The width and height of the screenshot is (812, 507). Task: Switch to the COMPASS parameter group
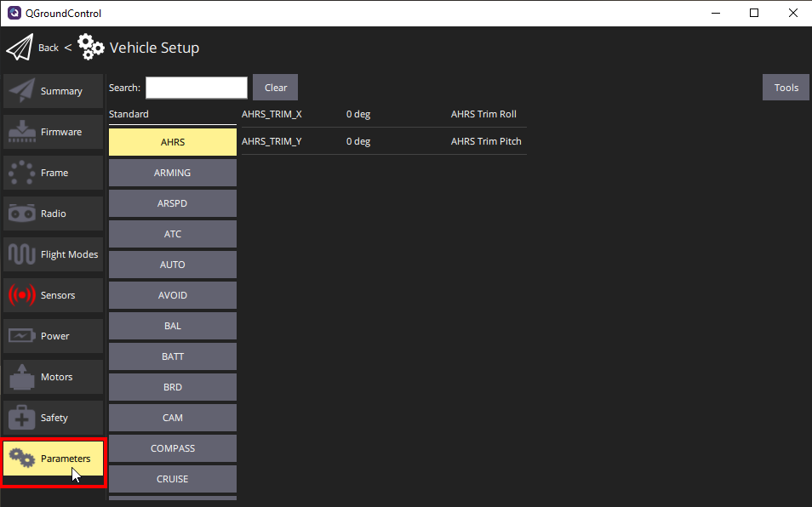tap(172, 448)
